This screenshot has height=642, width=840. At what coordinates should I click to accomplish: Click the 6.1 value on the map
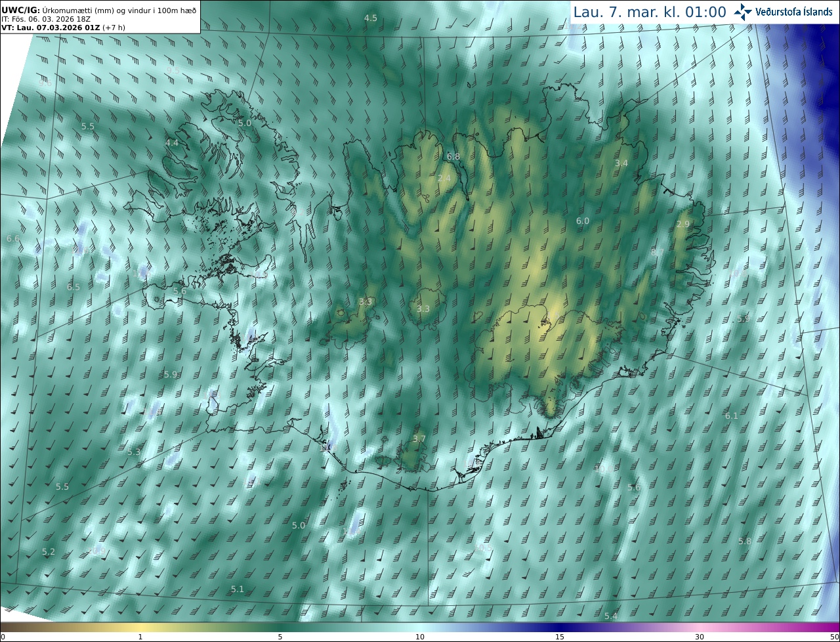click(732, 416)
